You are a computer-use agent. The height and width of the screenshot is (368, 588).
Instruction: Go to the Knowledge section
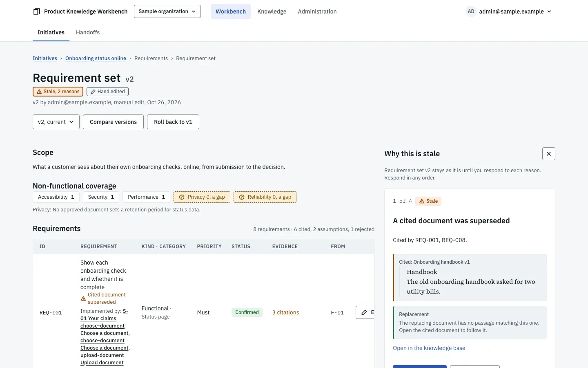tap(272, 11)
